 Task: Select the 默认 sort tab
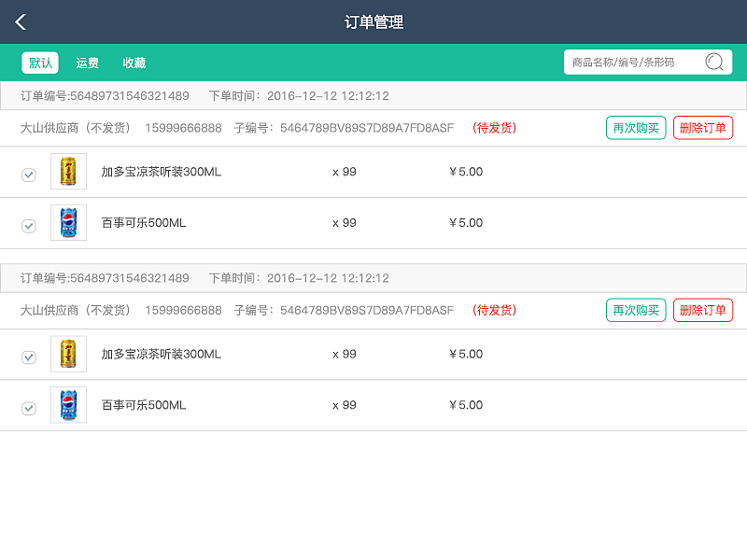click(x=40, y=63)
